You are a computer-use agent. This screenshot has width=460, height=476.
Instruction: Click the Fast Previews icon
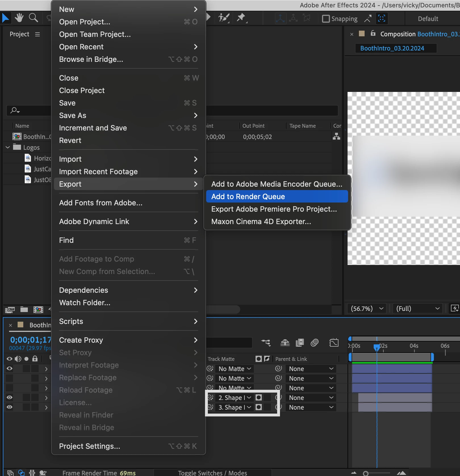(x=455, y=308)
